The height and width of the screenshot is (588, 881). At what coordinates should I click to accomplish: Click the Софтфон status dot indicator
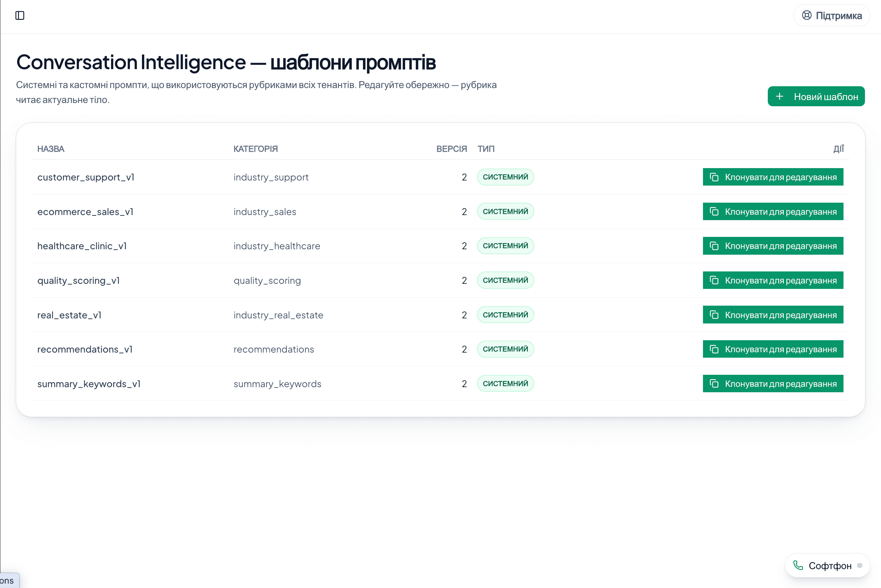point(860,565)
